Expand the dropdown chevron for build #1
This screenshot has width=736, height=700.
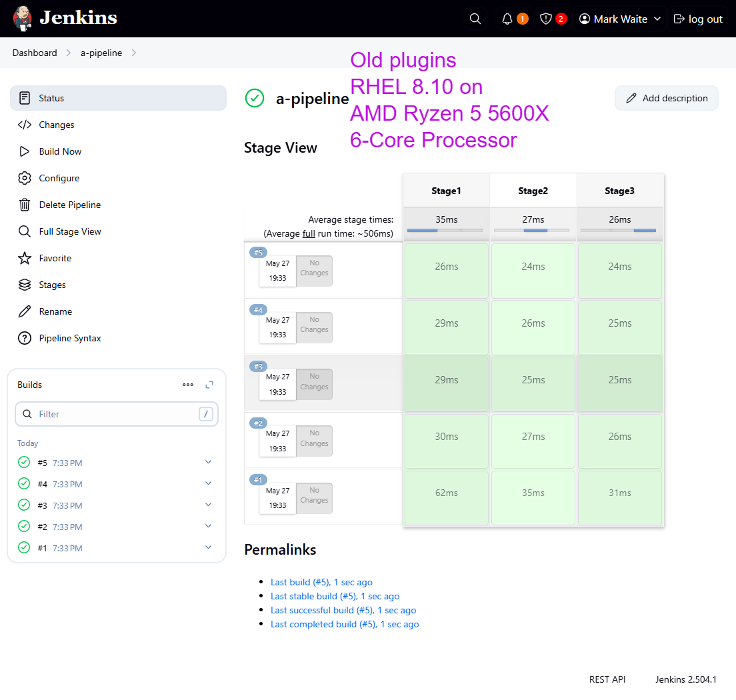click(x=208, y=547)
